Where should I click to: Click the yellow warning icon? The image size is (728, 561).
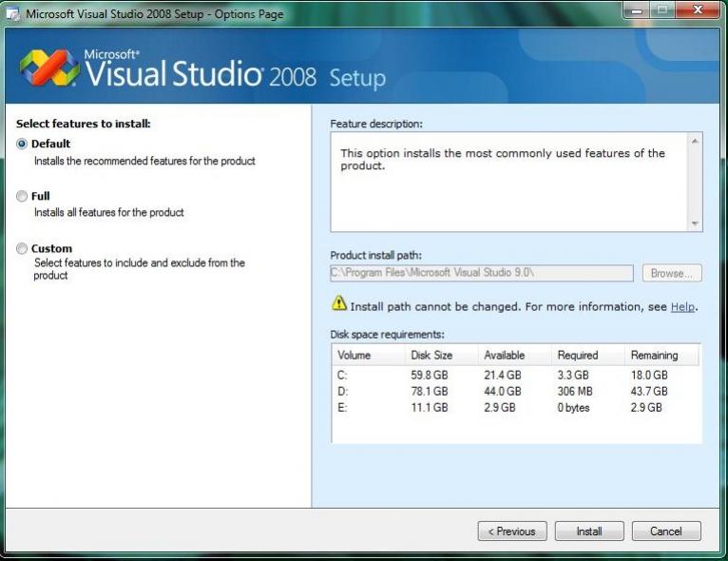point(339,303)
